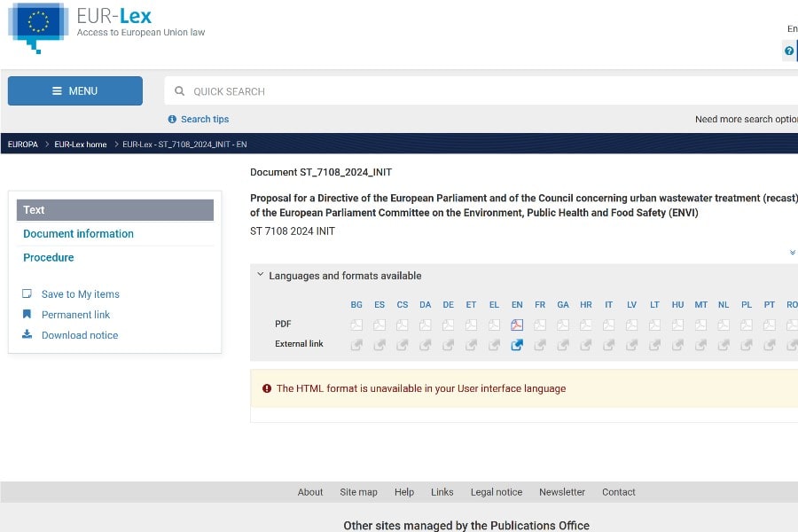Click the Permanent link bookmark icon
798x532 pixels.
click(27, 315)
